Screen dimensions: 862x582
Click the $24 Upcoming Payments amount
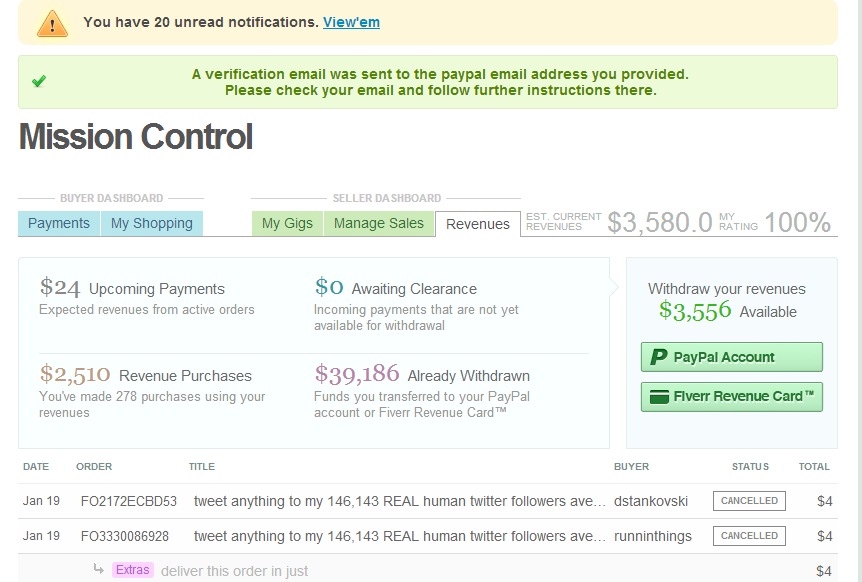60,287
